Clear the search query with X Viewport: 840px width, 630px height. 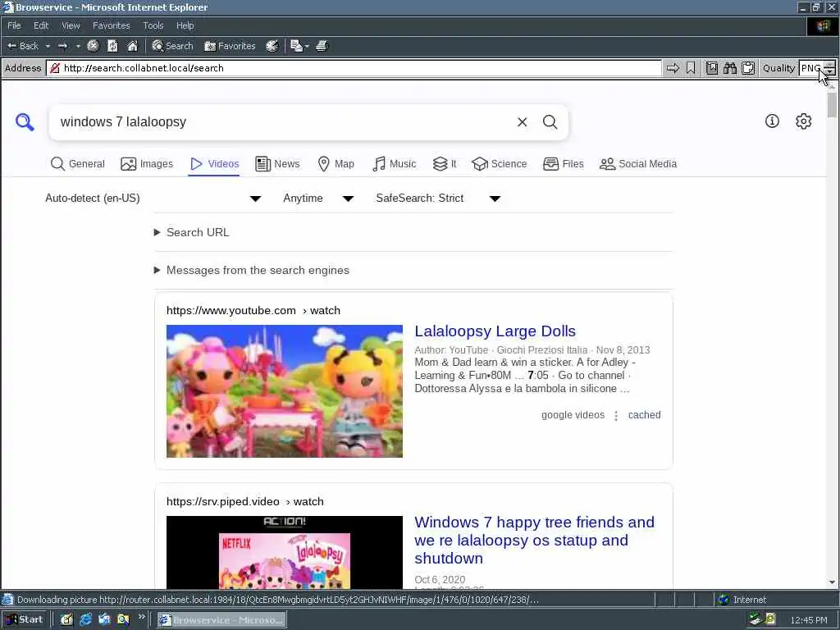[523, 122]
